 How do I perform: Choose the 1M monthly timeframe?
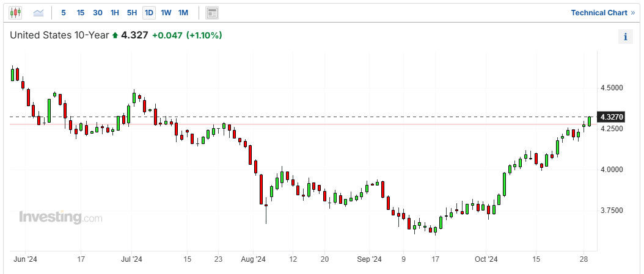(x=183, y=13)
